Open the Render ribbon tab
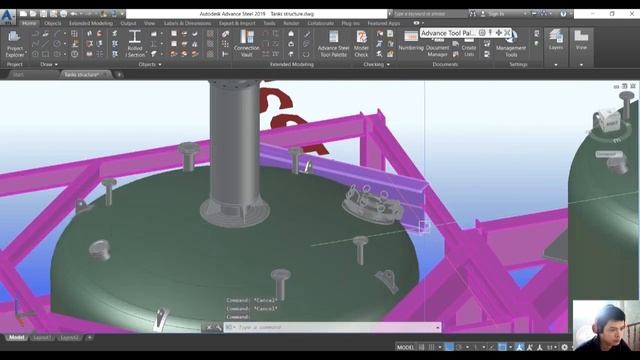This screenshot has height=360, width=640. click(291, 23)
